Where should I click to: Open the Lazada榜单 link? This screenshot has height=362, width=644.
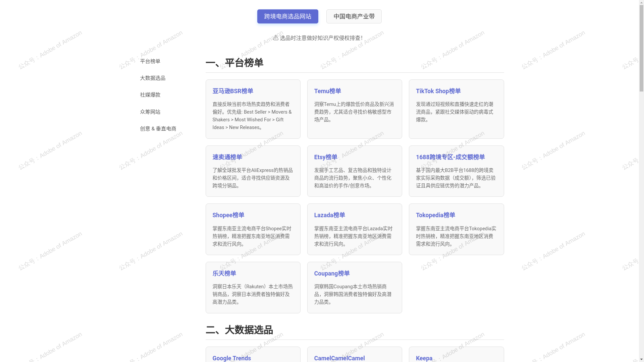tap(329, 215)
